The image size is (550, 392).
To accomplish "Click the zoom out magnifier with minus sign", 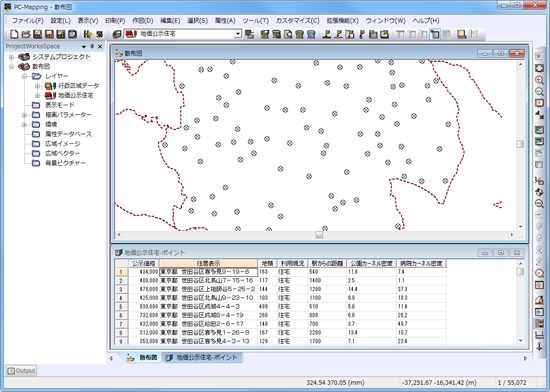I will pos(539,92).
